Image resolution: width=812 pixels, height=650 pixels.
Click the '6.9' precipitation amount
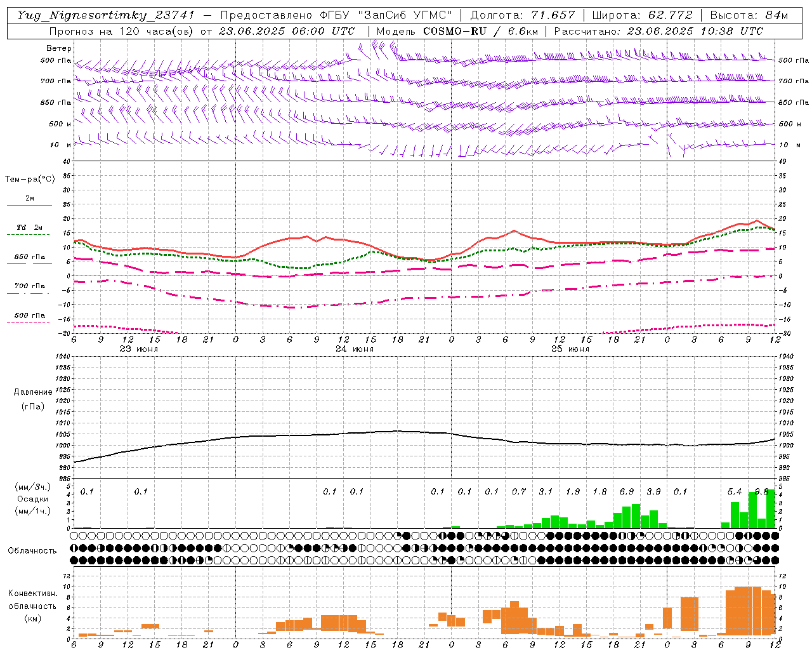[627, 491]
